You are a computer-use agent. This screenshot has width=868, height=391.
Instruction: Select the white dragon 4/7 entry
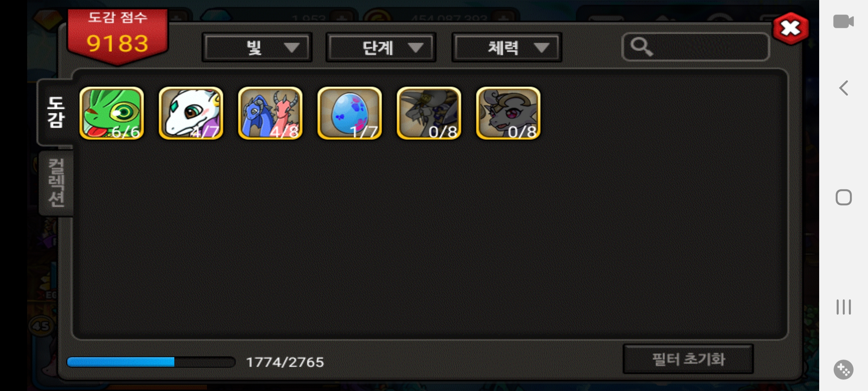191,113
